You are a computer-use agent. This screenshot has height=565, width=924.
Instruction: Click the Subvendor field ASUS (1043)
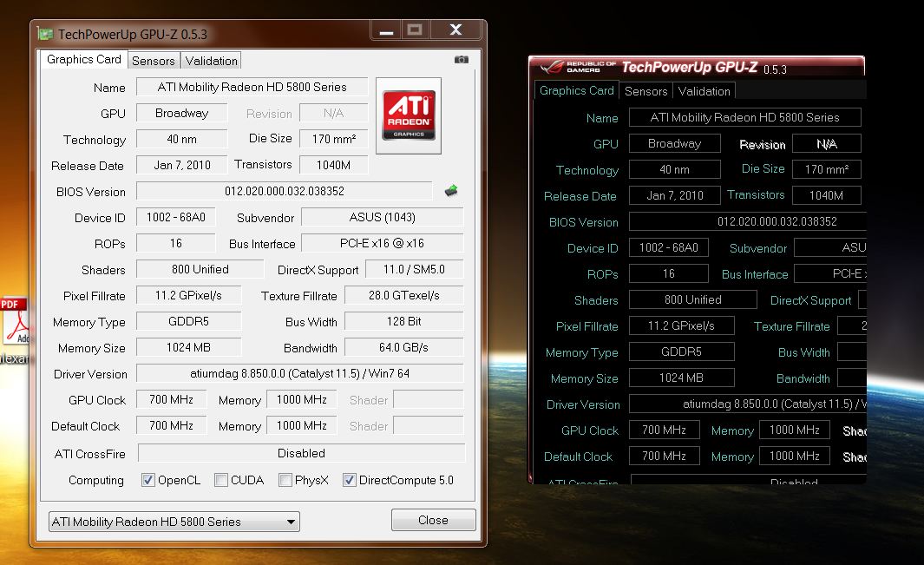click(383, 217)
